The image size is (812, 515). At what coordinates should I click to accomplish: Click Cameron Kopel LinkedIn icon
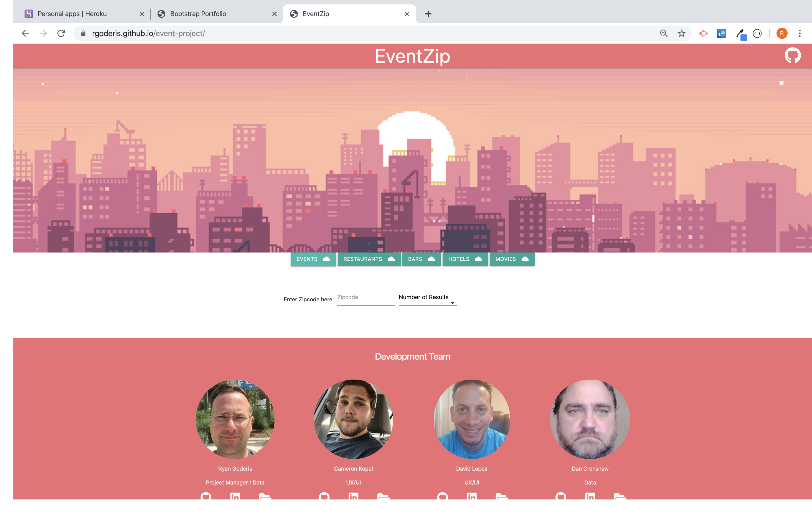[x=353, y=497]
